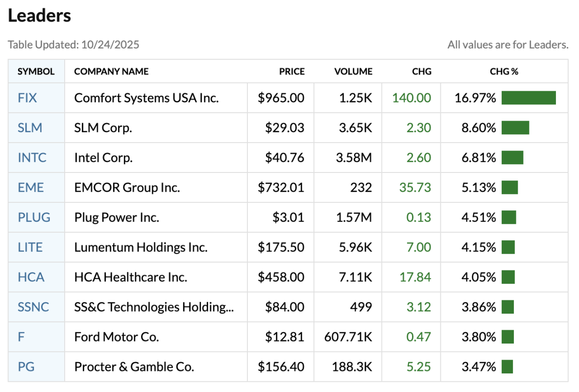Click the Procter & Gamble Co. name

coord(134,367)
